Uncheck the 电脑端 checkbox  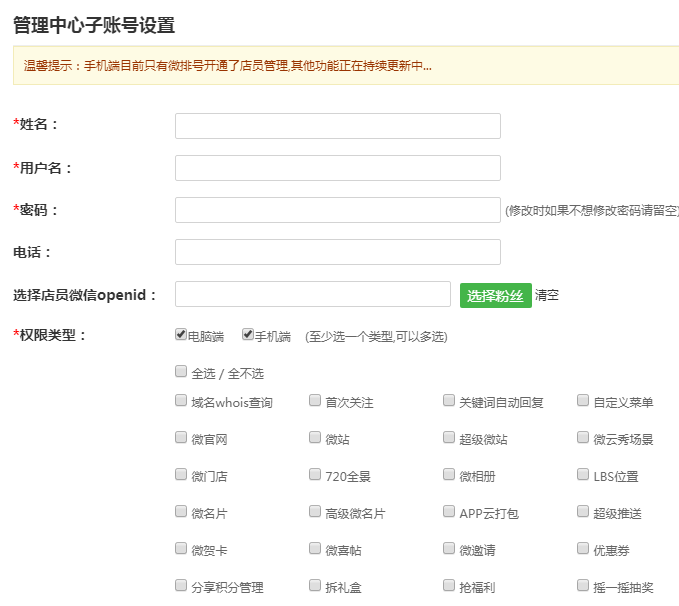tap(181, 335)
